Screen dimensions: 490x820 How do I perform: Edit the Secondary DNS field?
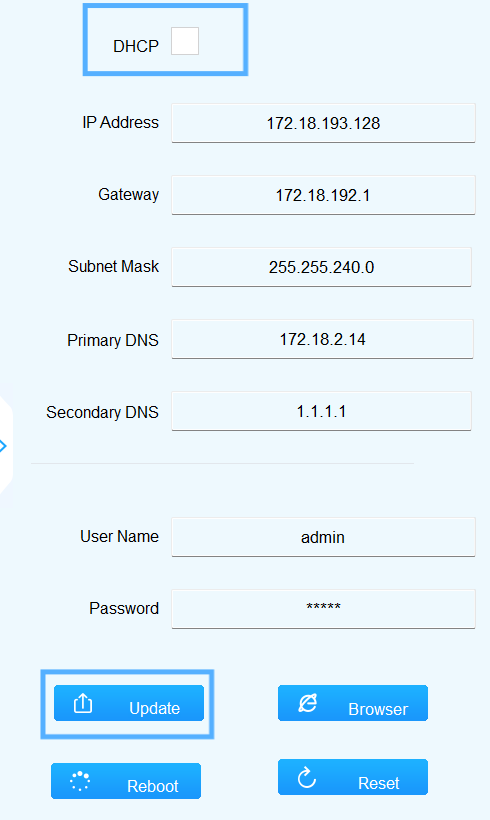coord(322,412)
